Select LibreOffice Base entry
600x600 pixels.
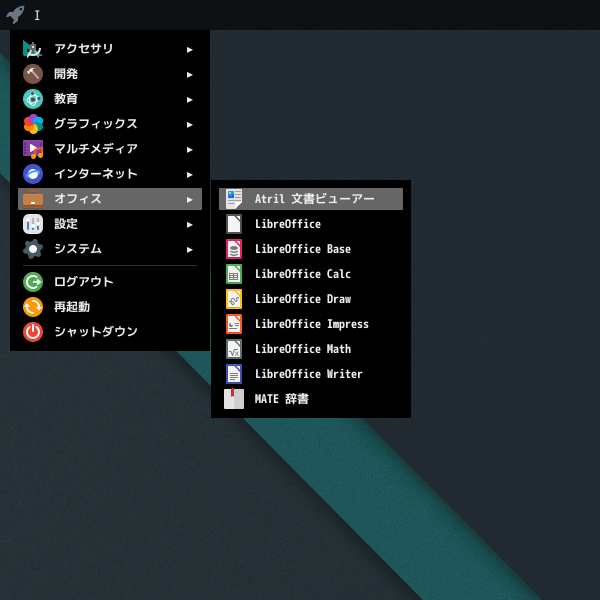tap(311, 249)
